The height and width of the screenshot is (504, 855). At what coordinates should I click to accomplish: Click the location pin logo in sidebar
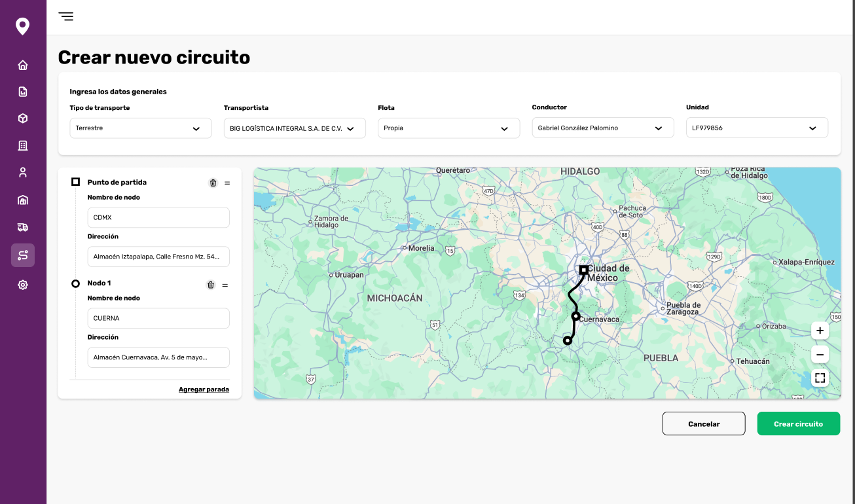click(23, 27)
